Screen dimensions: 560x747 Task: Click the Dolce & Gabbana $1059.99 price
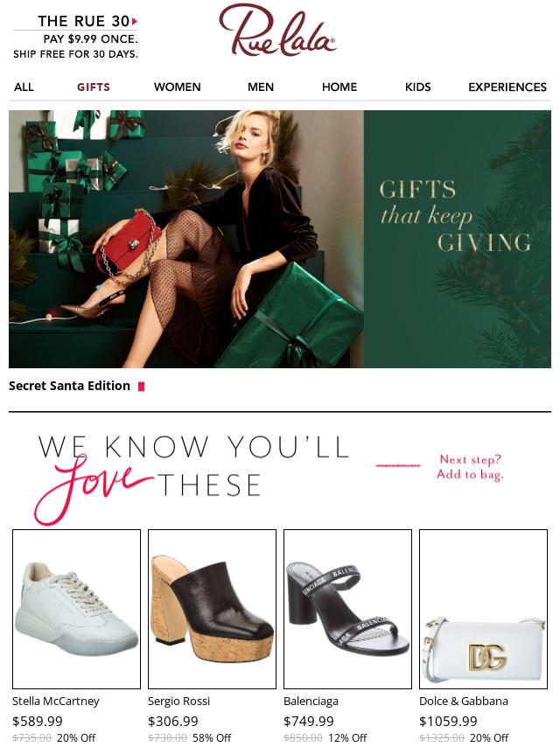point(448,722)
